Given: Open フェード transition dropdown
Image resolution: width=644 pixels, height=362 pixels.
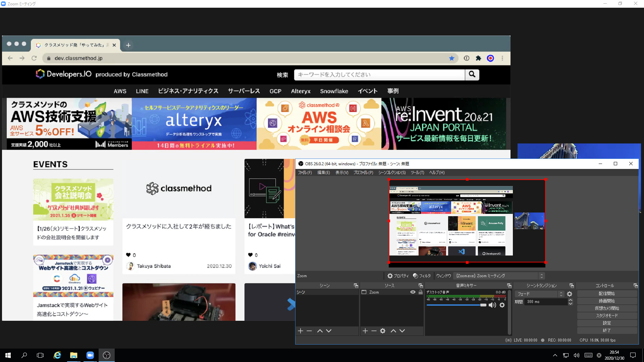Looking at the screenshot, I should point(539,294).
